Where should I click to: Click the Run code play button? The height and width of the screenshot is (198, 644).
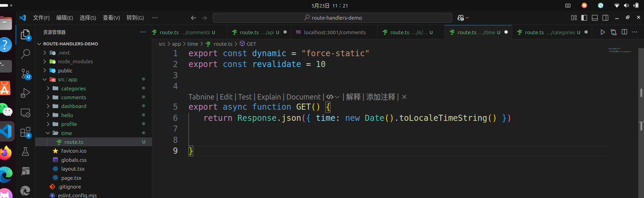tap(603, 32)
